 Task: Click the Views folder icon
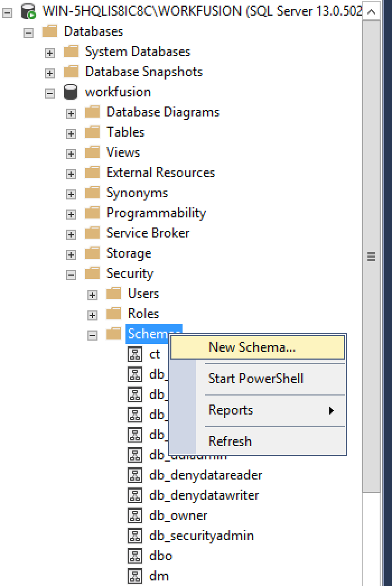click(92, 152)
